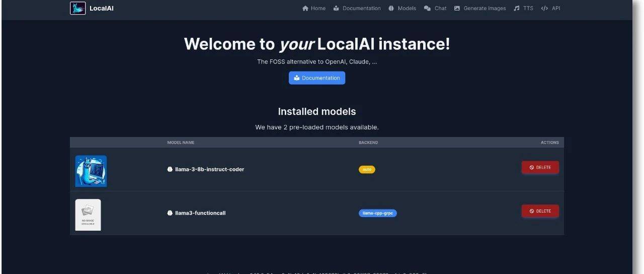Select the llama3-functioncall model name
The height and width of the screenshot is (274, 644).
click(x=200, y=213)
